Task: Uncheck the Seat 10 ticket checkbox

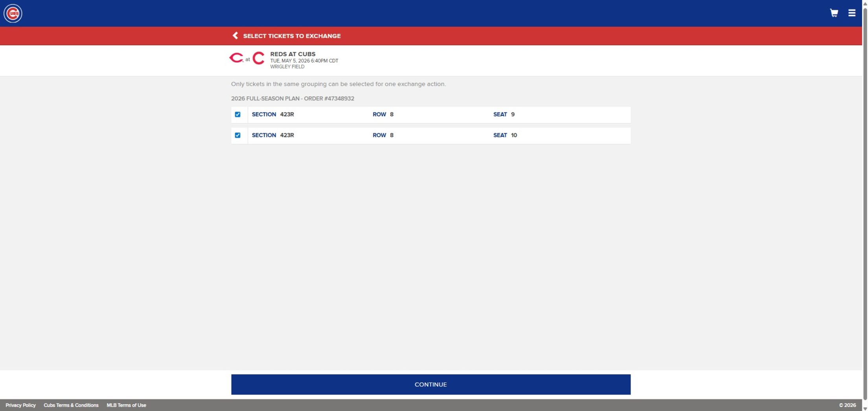Action: pyautogui.click(x=237, y=135)
